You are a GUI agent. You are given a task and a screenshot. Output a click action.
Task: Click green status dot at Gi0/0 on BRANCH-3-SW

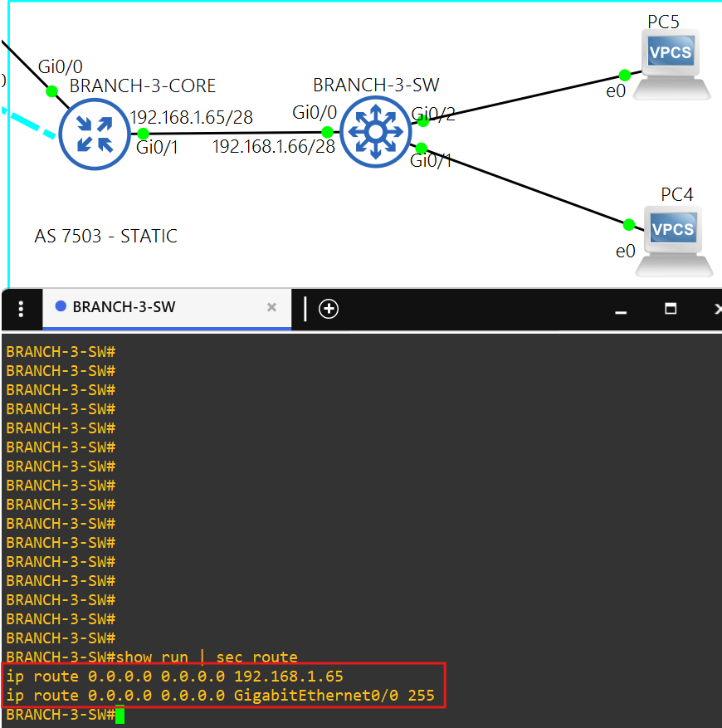pos(327,132)
